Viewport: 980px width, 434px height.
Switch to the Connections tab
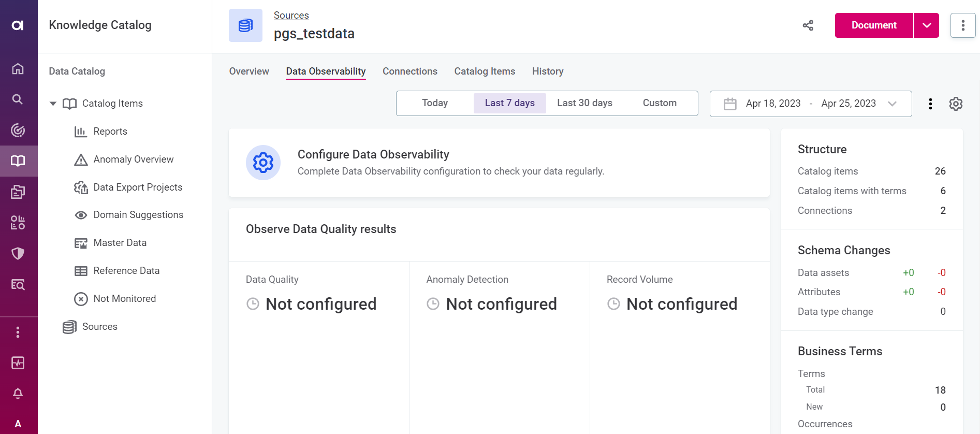409,71
